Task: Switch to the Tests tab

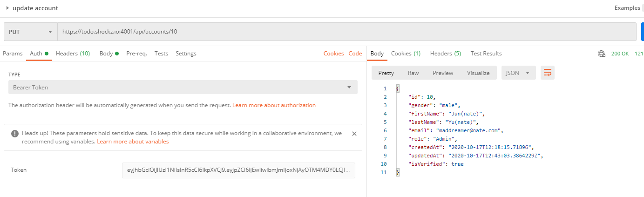Action: (161, 54)
